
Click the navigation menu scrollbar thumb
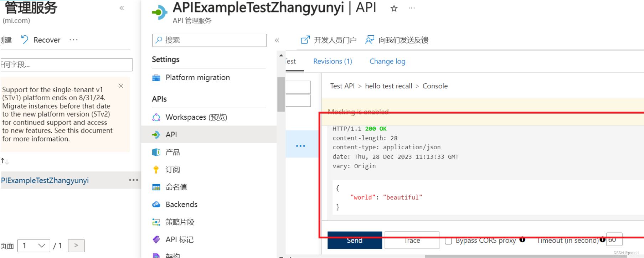tap(281, 94)
